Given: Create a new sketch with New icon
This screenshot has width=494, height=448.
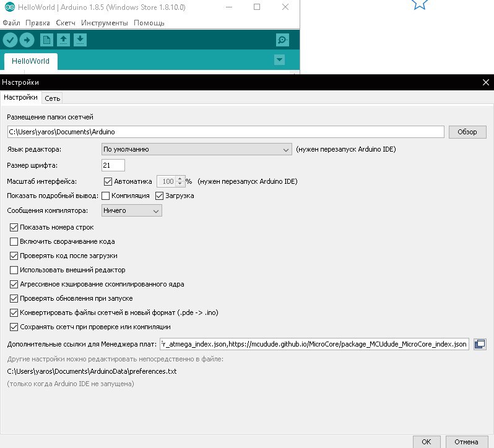Looking at the screenshot, I should click(x=46, y=40).
